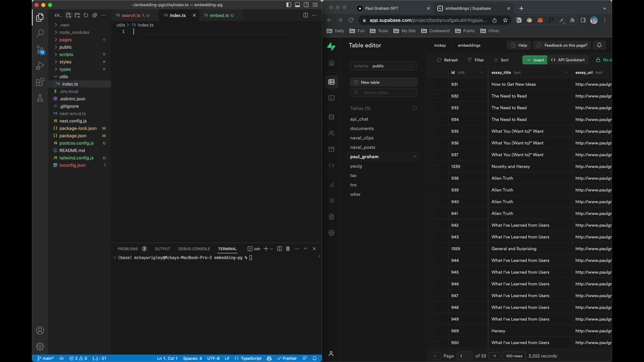644x362 pixels.
Task: Open Supabase SQL editor icon in sidebar
Action: coord(331,98)
